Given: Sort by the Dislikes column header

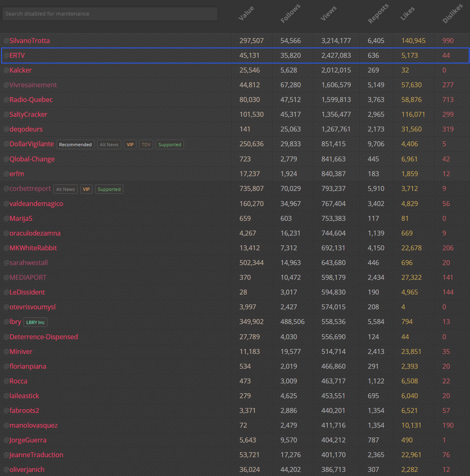Looking at the screenshot, I should point(452,14).
